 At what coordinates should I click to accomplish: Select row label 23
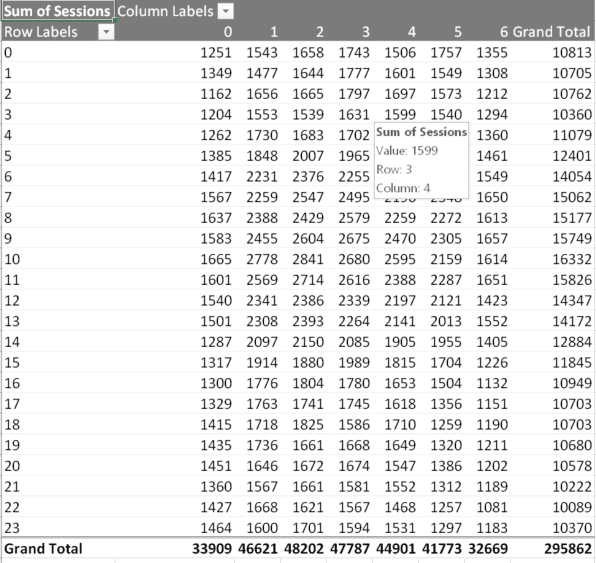coord(12,528)
